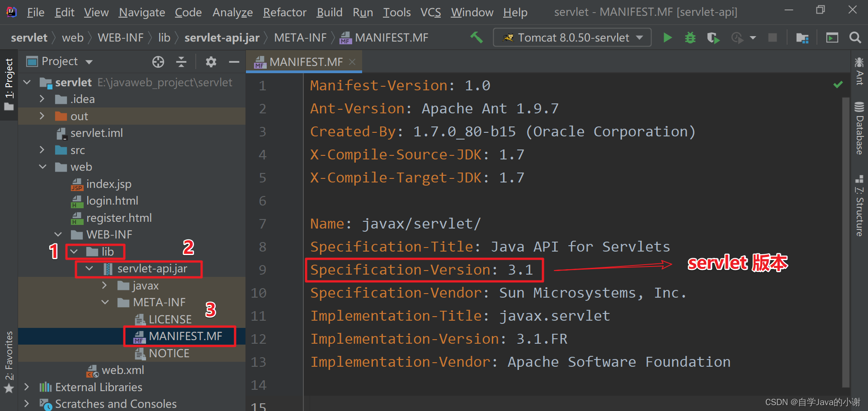Select servlet.iml file
This screenshot has height=411, width=868.
[x=96, y=133]
